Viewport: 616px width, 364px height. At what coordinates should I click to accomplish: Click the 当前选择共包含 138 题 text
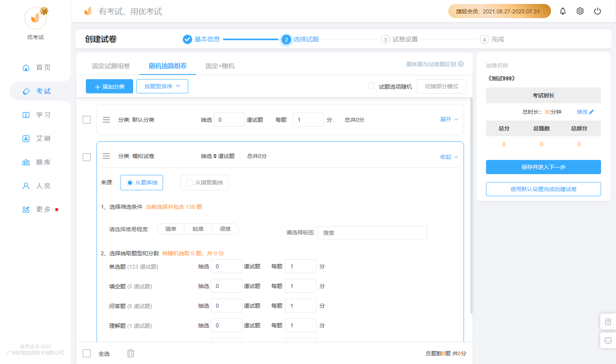coord(174,207)
